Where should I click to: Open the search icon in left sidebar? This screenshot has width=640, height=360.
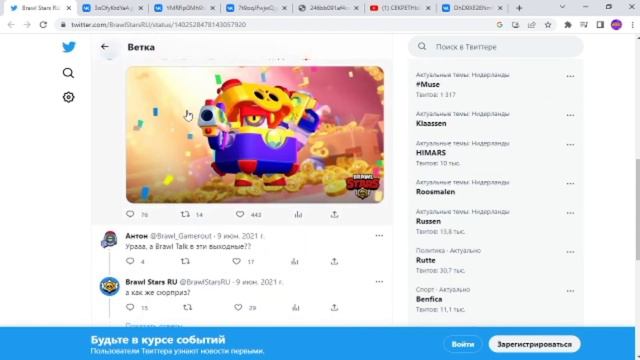tap(69, 73)
